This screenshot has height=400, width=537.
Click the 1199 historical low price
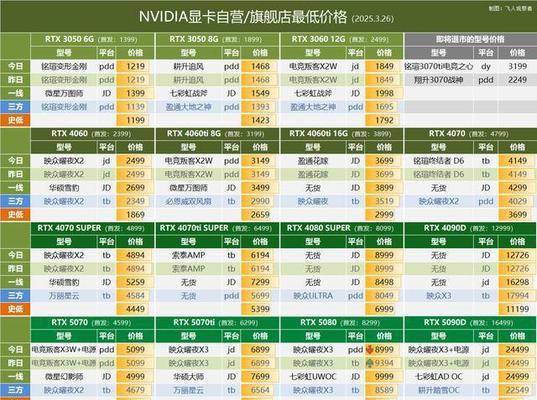(135, 120)
